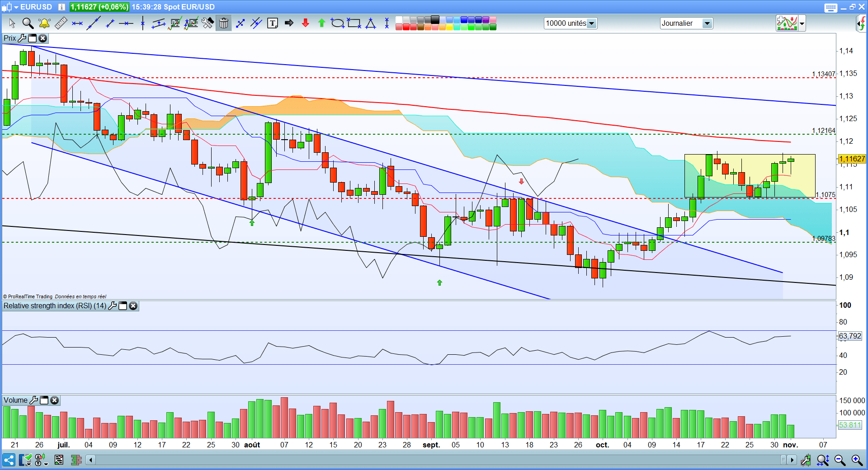Open the layout panel with checkmark icon

(25, 460)
